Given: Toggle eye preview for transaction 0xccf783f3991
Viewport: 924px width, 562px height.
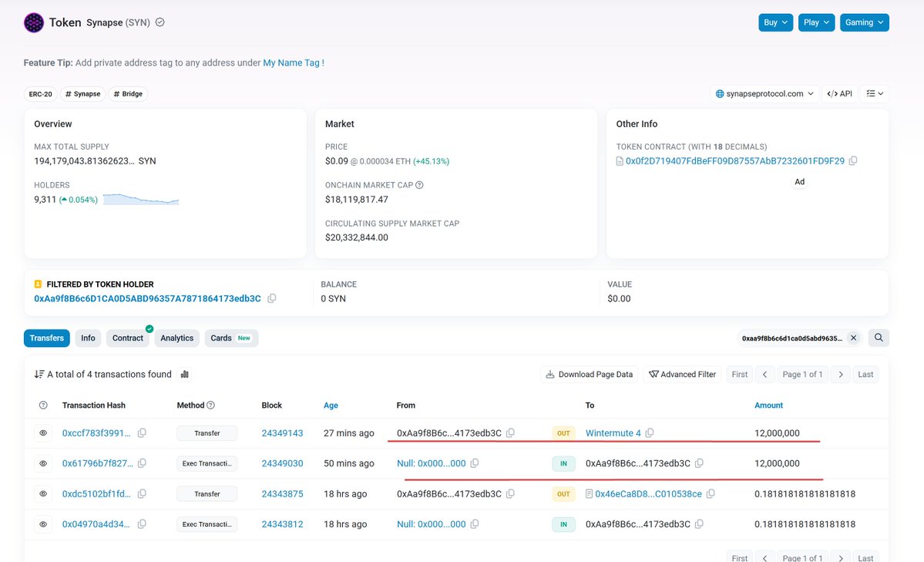Looking at the screenshot, I should [44, 433].
